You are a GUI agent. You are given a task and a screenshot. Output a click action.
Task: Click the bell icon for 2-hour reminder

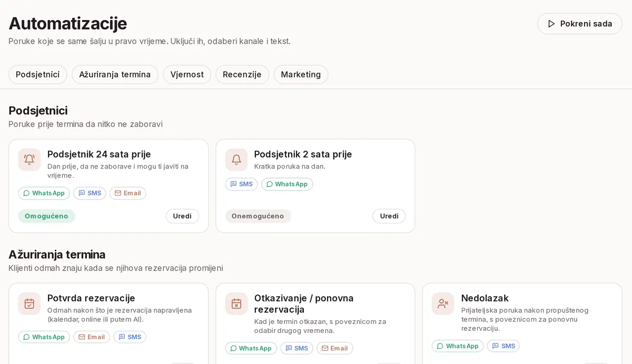pyautogui.click(x=236, y=160)
